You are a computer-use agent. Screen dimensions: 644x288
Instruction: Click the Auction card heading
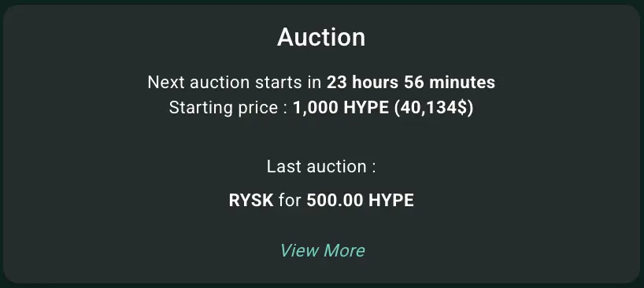click(321, 37)
